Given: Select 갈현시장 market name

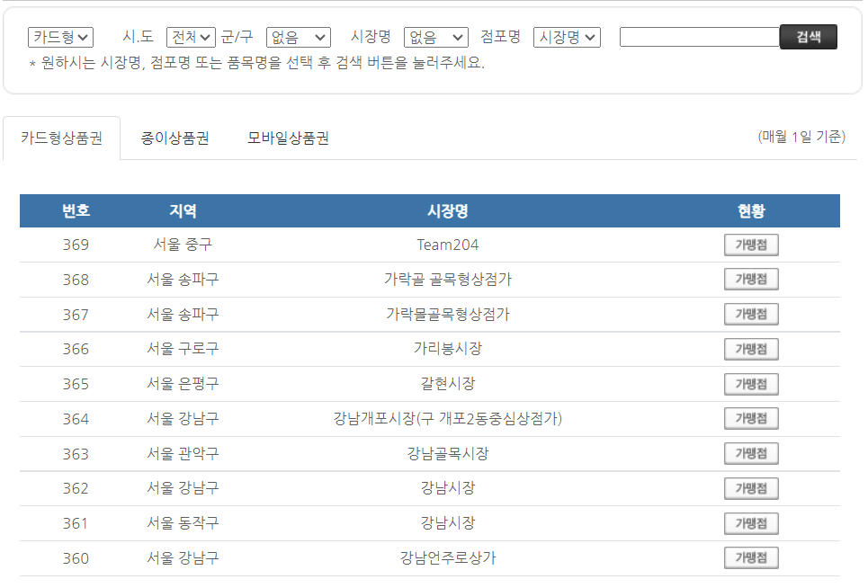Looking at the screenshot, I should coord(447,383).
